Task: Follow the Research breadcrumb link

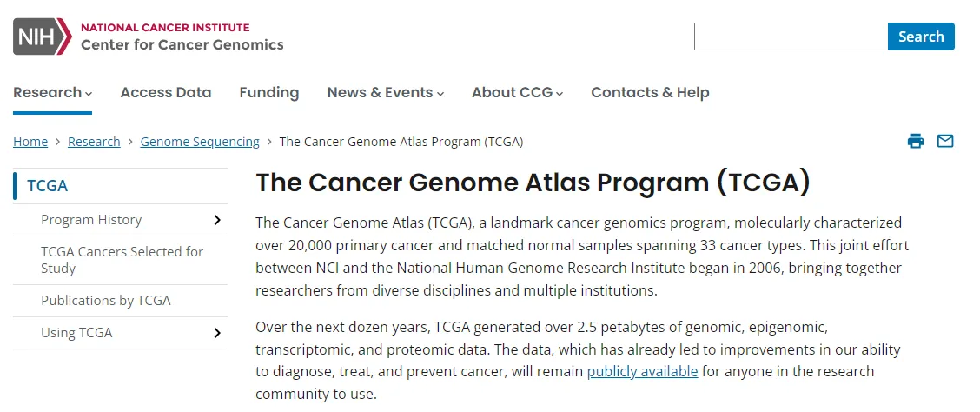Action: (94, 142)
